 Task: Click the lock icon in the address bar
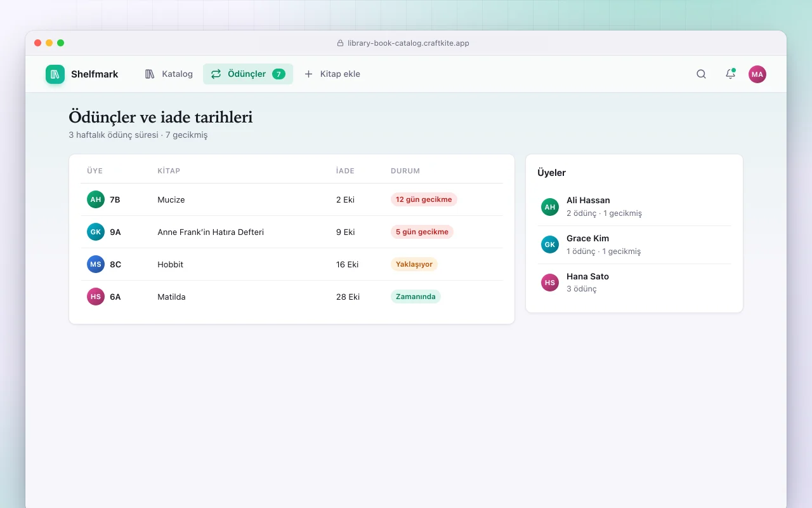pos(340,43)
